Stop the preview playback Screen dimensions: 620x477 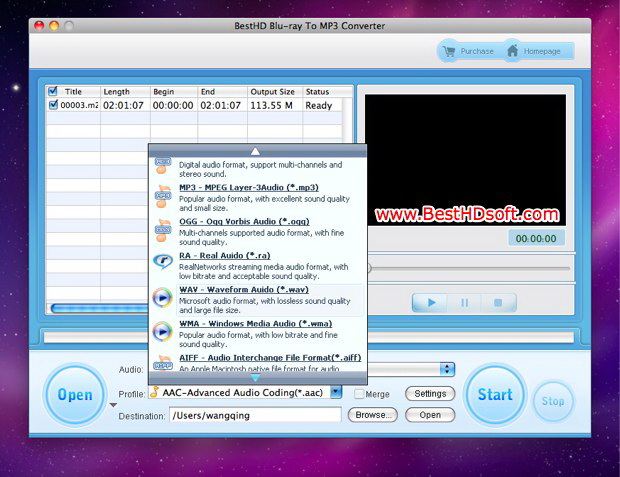pos(498,303)
